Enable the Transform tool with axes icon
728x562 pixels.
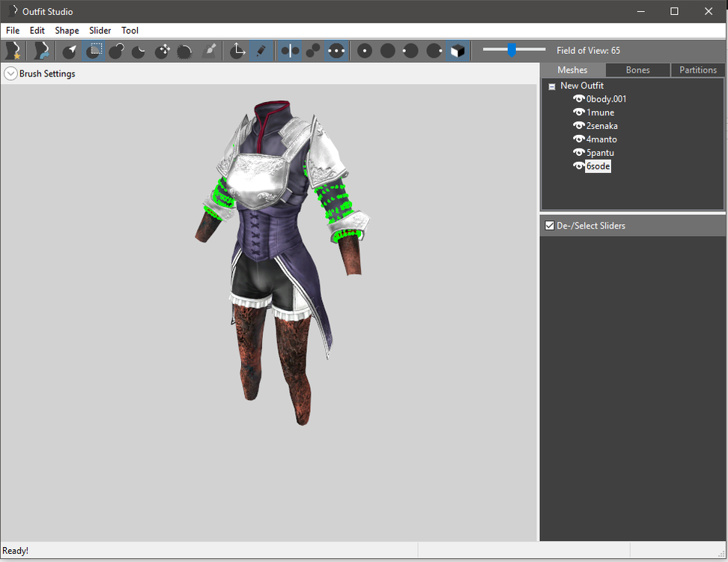237,51
